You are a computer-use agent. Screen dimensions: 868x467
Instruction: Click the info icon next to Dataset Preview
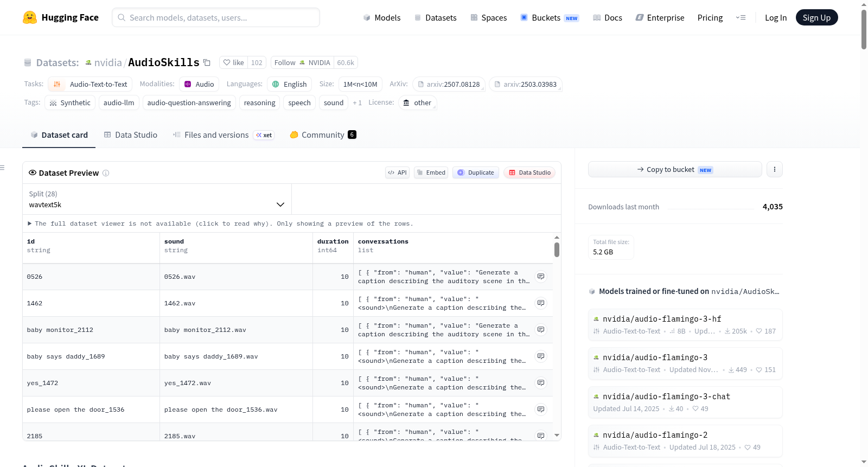[106, 173]
